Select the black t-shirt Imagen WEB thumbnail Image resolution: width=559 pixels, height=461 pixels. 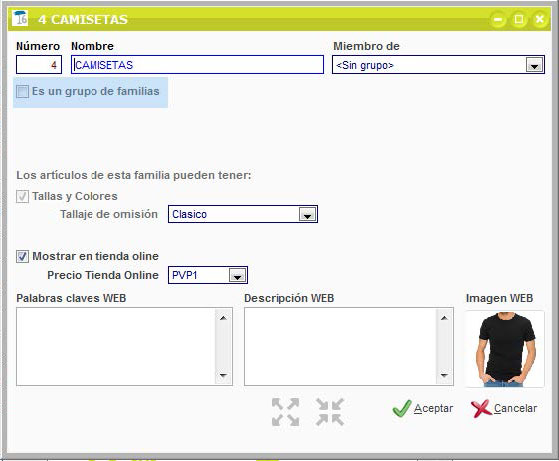pos(505,348)
